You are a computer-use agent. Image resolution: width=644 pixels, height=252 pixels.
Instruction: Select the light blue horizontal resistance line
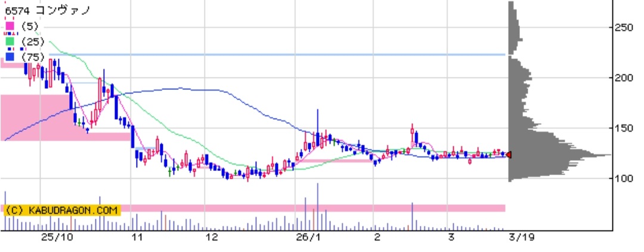[298, 55]
